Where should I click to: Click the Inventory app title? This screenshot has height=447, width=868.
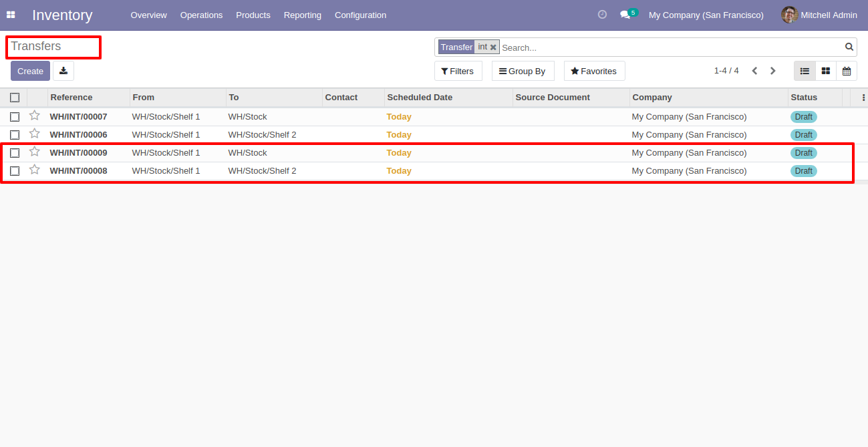[62, 15]
